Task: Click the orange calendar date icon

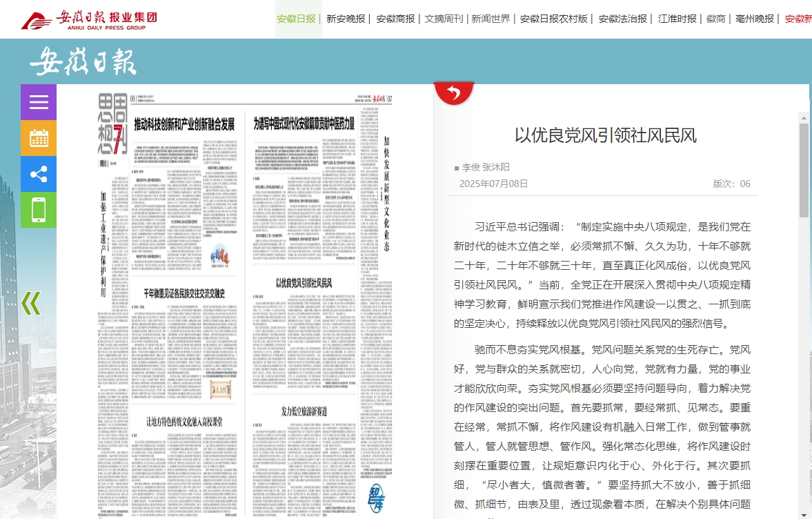Action: click(x=39, y=138)
